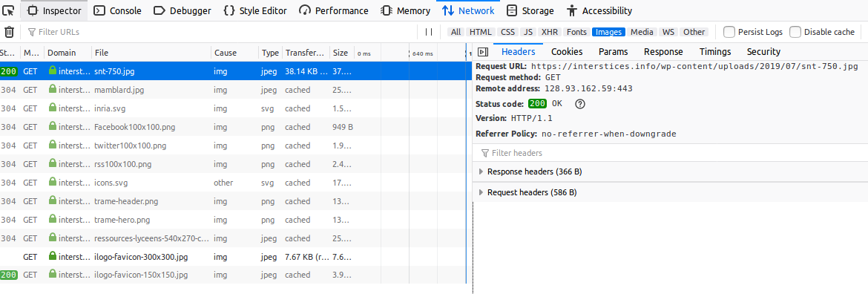
Task: Toggle the HTML filter
Action: pyautogui.click(x=481, y=32)
